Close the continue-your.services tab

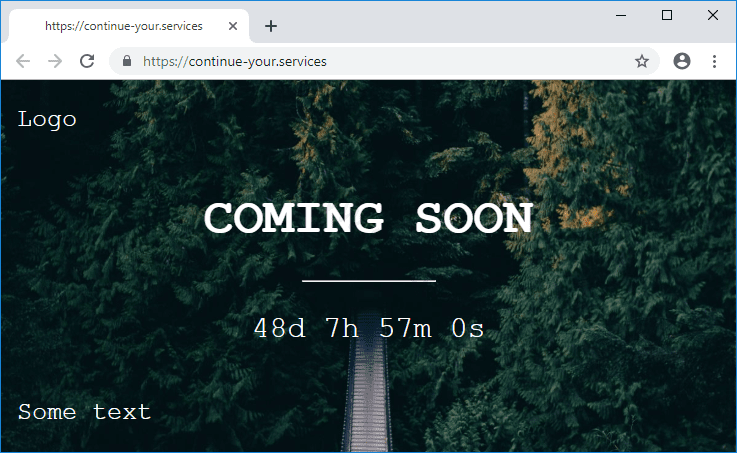click(233, 26)
